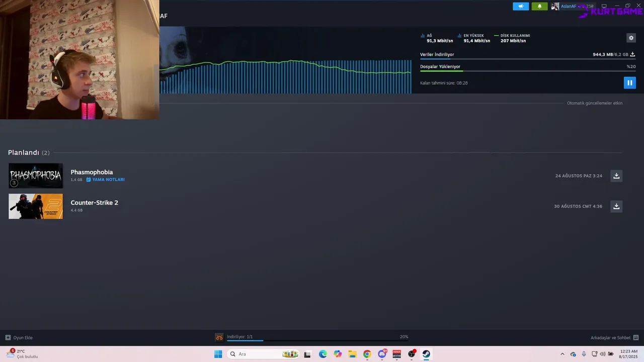Open Google Chrome from taskbar

[x=367, y=354]
